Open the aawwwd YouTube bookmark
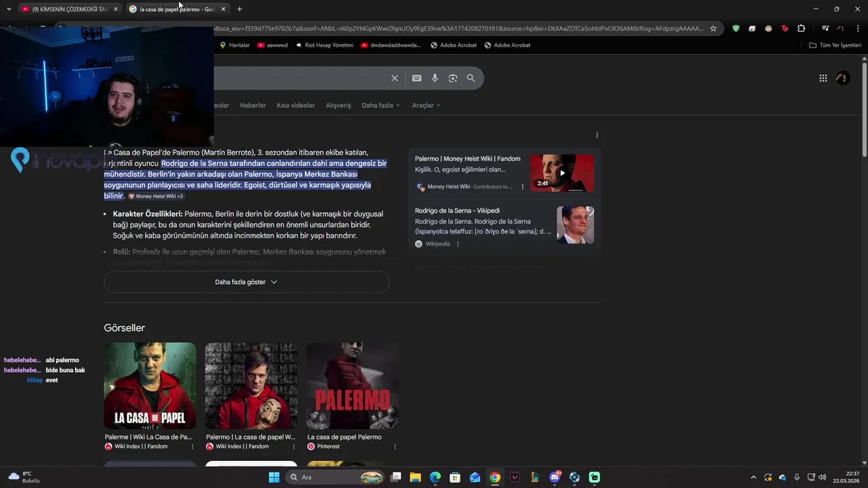The height and width of the screenshot is (488, 868). 272,45
